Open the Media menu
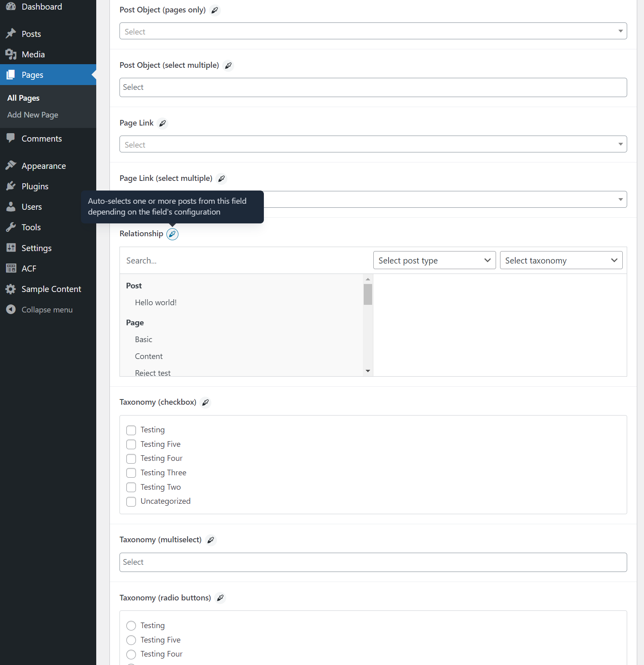Image resolution: width=644 pixels, height=665 pixels. tap(48, 54)
